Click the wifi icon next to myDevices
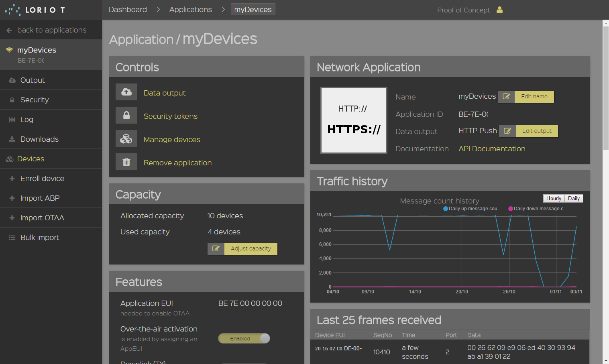 (x=9, y=50)
